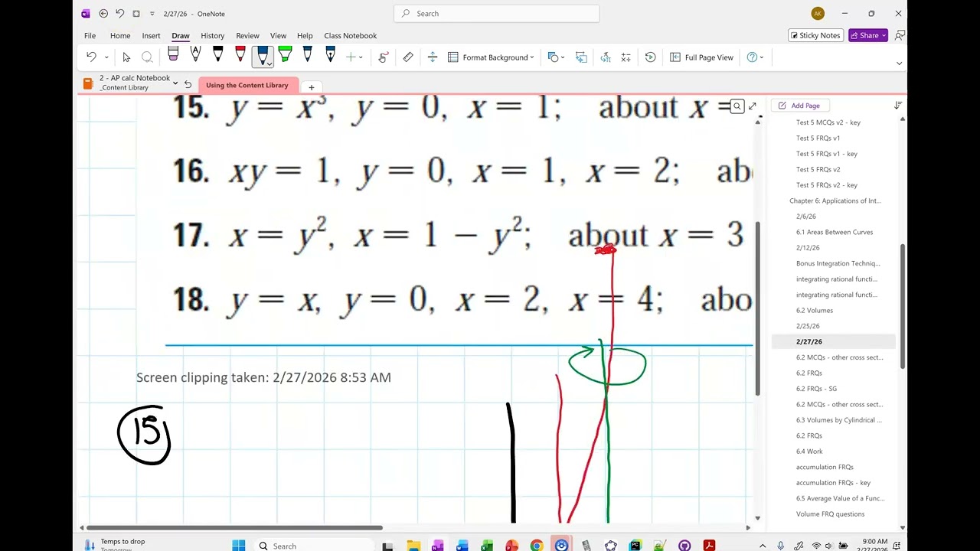
Task: Click the Add Page button
Action: pyautogui.click(x=799, y=106)
